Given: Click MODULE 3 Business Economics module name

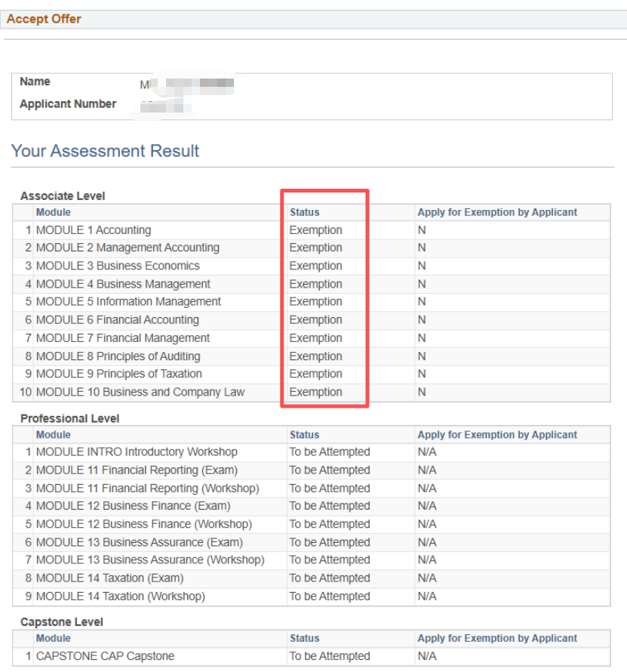Looking at the screenshot, I should tap(118, 266).
